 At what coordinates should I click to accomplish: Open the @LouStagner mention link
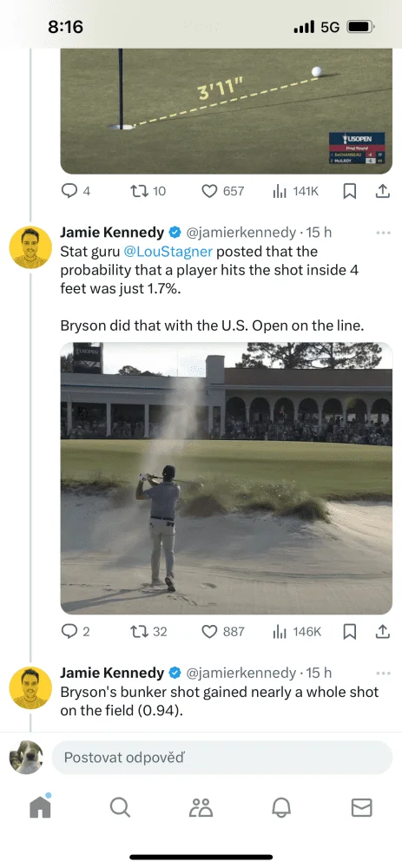click(168, 252)
